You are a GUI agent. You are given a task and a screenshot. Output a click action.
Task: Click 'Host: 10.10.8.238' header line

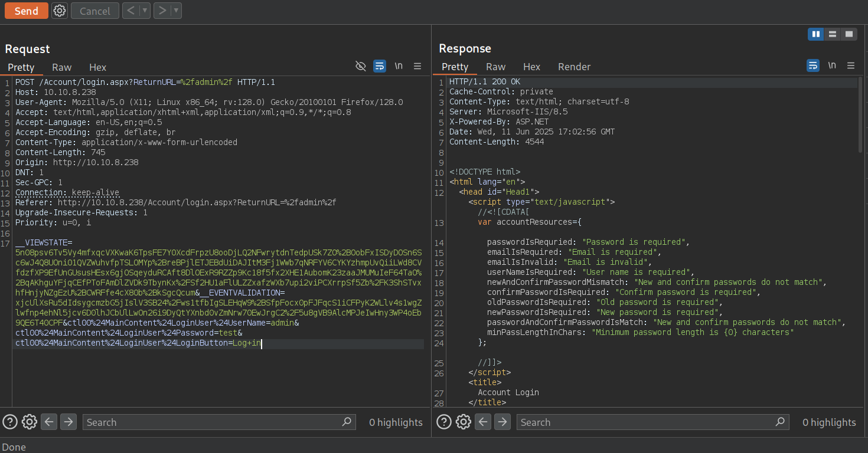[x=56, y=92]
